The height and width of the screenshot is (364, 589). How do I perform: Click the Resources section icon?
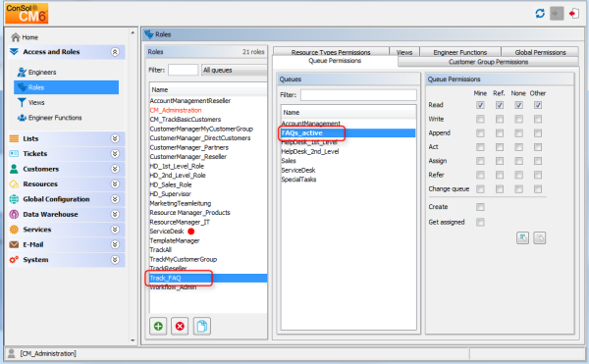click(x=14, y=184)
